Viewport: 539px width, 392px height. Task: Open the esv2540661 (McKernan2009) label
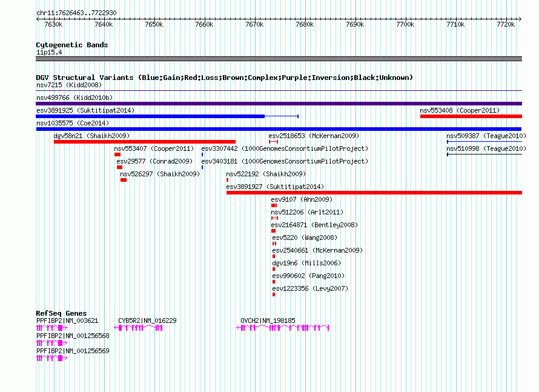click(x=317, y=250)
